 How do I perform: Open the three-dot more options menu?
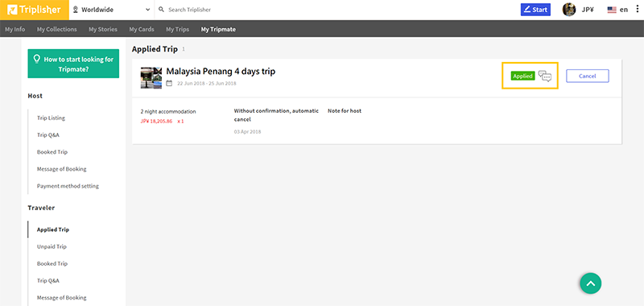[636, 10]
